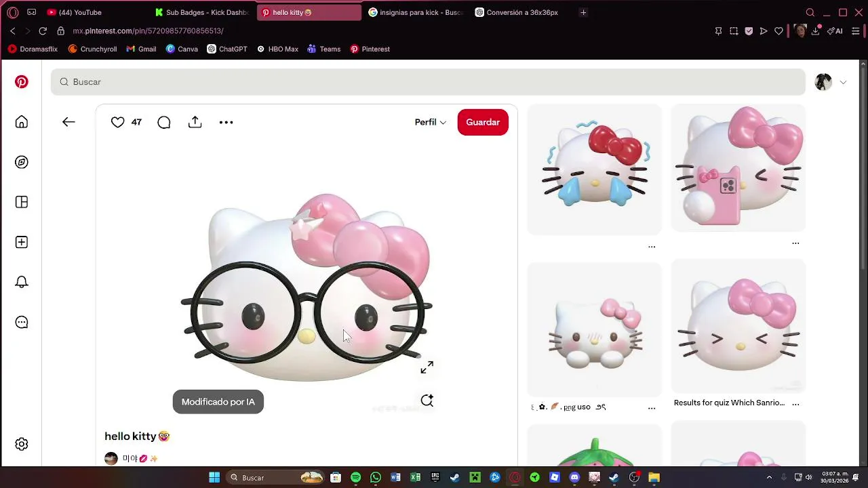
Task: Open the messages chat icon in sidebar
Action: point(22,323)
